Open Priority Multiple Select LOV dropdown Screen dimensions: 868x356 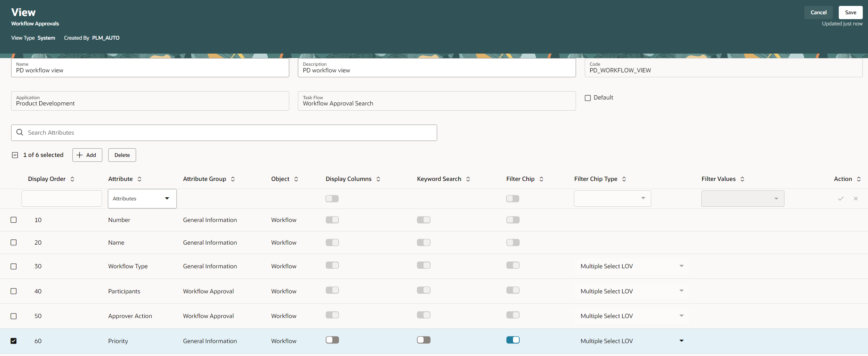(632, 341)
